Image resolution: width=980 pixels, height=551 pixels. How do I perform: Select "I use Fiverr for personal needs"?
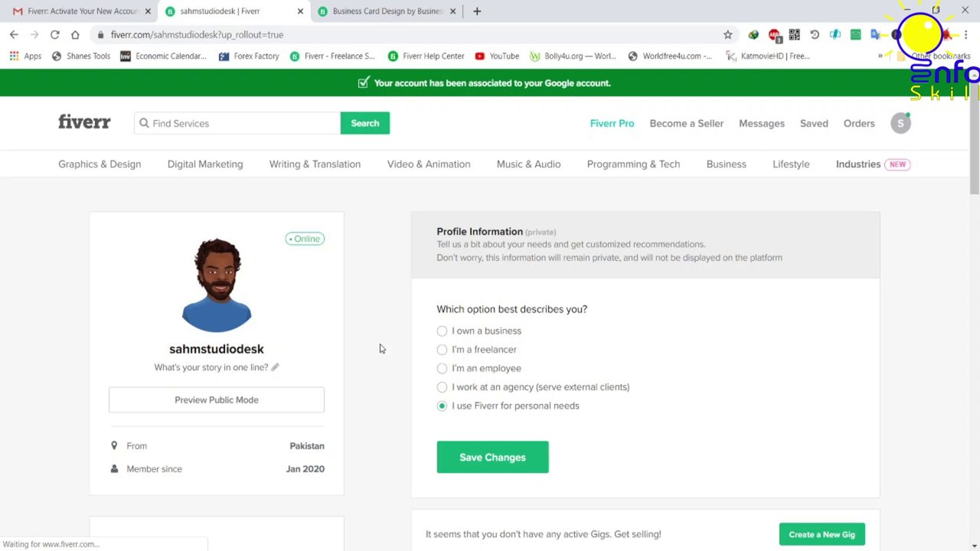(442, 406)
